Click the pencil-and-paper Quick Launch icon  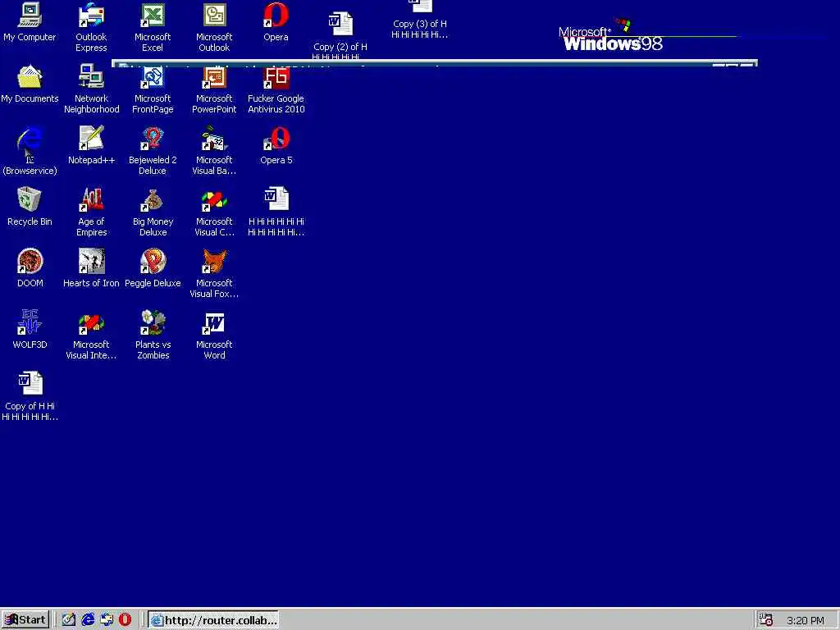[69, 620]
